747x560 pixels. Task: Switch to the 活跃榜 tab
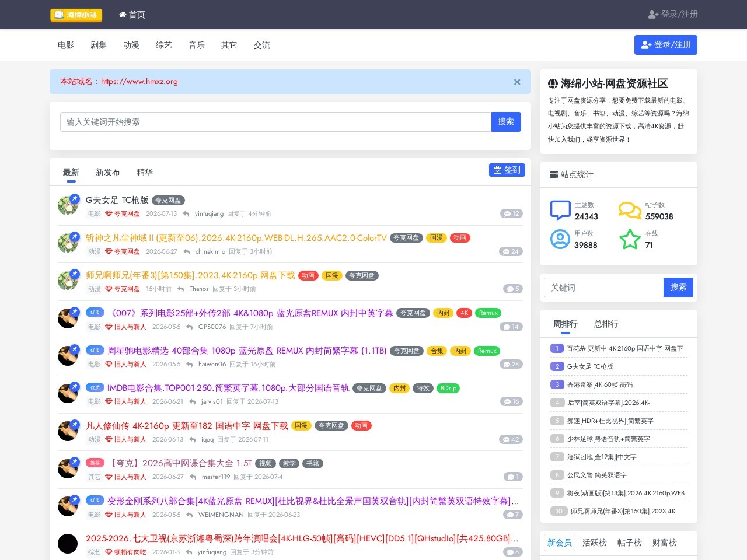pos(595,542)
